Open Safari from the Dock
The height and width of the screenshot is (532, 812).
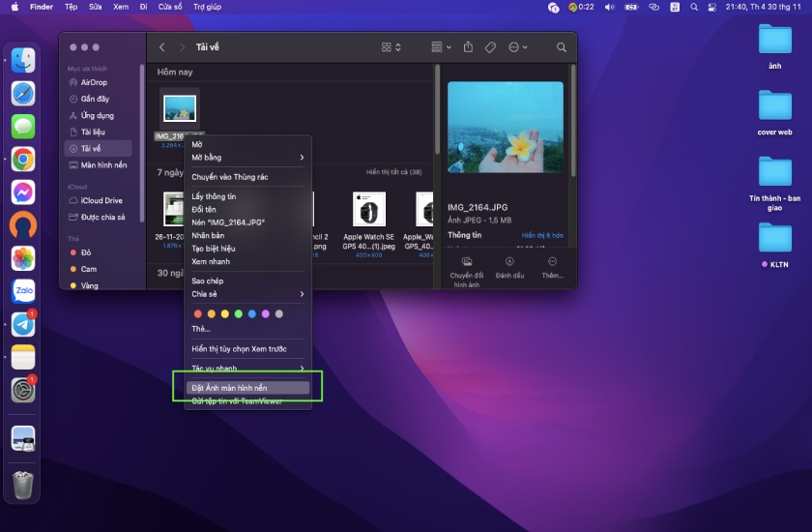[23, 94]
